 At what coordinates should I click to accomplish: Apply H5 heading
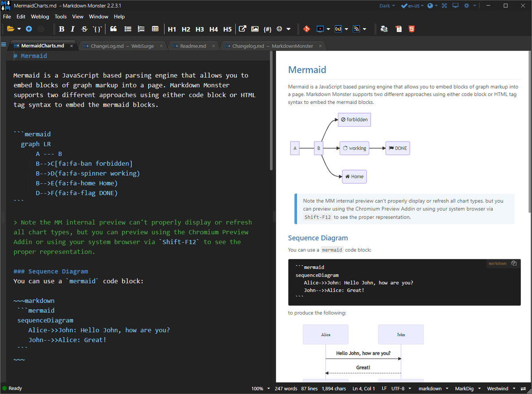(x=227, y=29)
